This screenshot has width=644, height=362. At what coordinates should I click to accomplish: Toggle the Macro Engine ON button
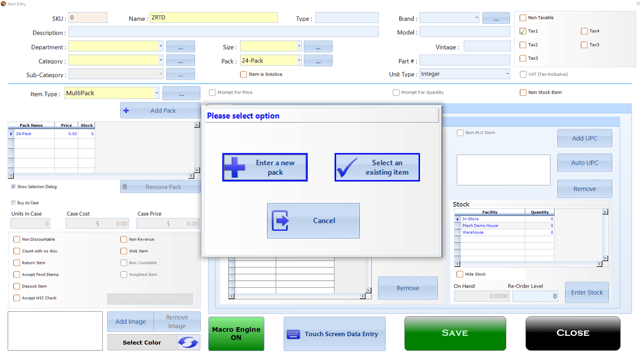pyautogui.click(x=236, y=333)
